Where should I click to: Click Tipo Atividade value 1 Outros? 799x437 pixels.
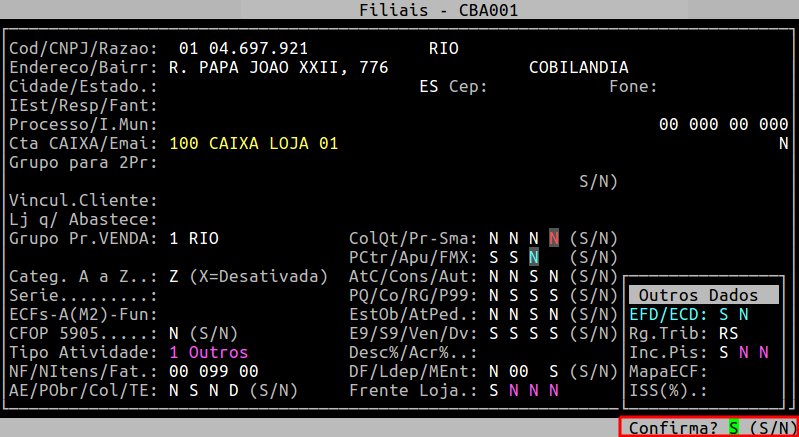[208, 352]
